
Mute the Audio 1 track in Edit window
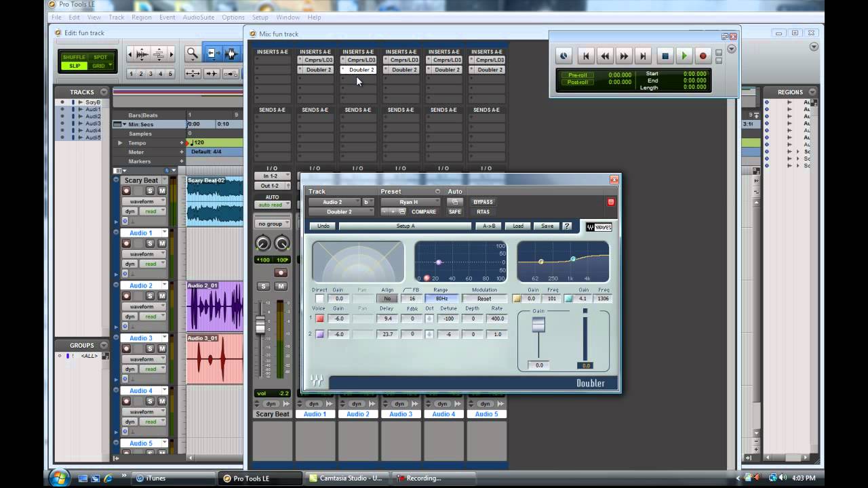[x=161, y=243]
